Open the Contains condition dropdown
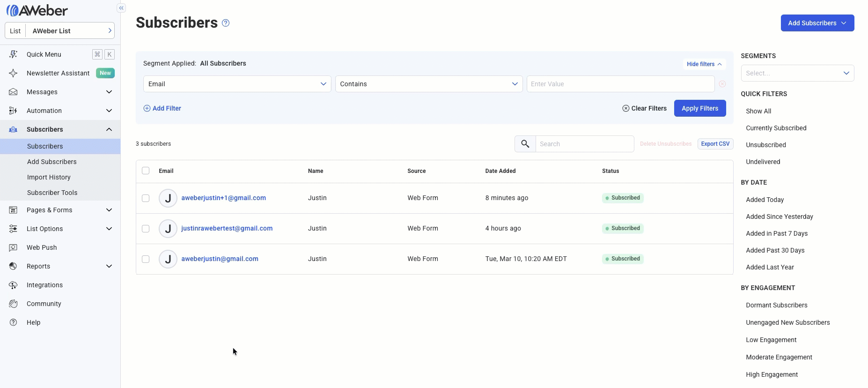Viewport: 868px width, 388px height. (428, 84)
